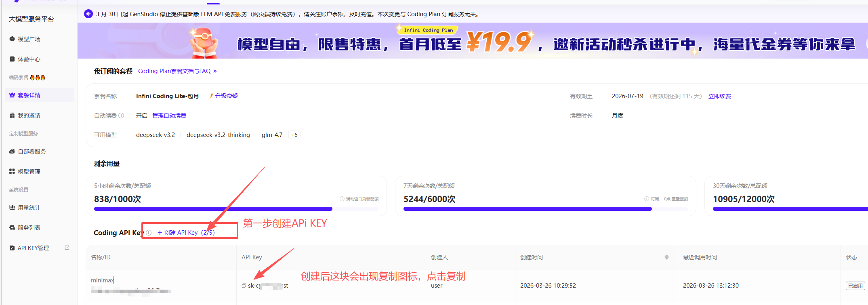
Task: Click the 已启用 status tag
Action: click(855, 286)
